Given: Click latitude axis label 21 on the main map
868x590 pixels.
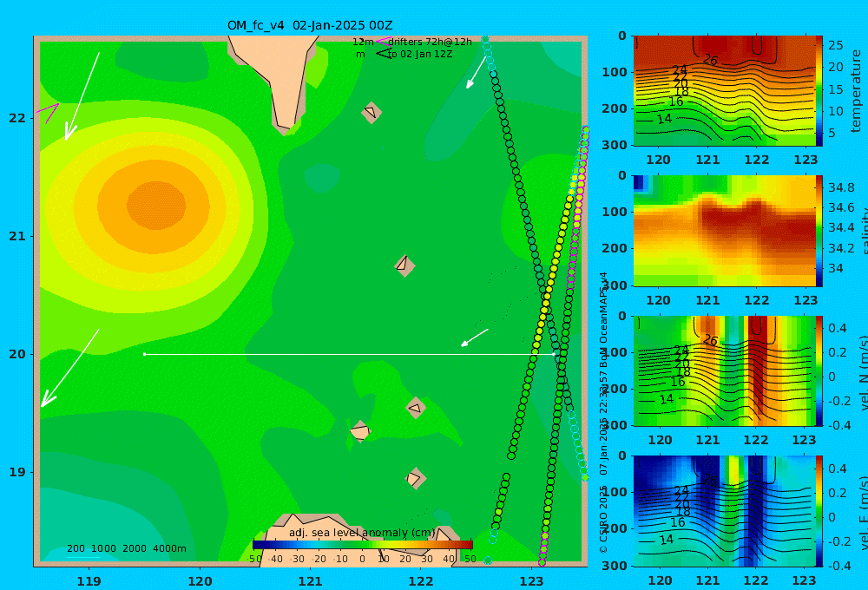Looking at the screenshot, I should pos(17,236).
